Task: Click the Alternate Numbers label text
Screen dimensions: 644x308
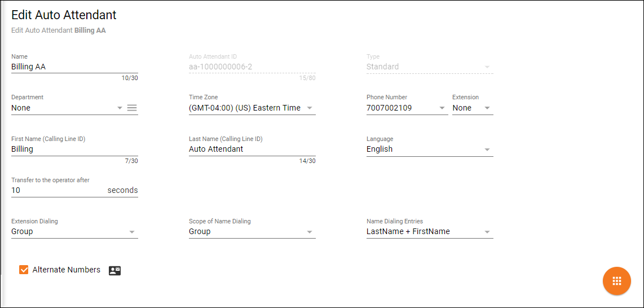Action: 67,270
